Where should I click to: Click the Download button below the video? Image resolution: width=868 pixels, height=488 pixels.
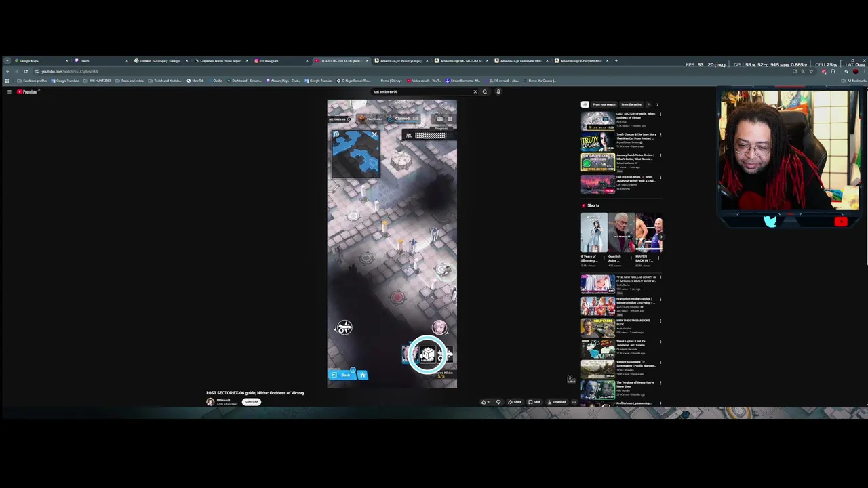pyautogui.click(x=557, y=402)
